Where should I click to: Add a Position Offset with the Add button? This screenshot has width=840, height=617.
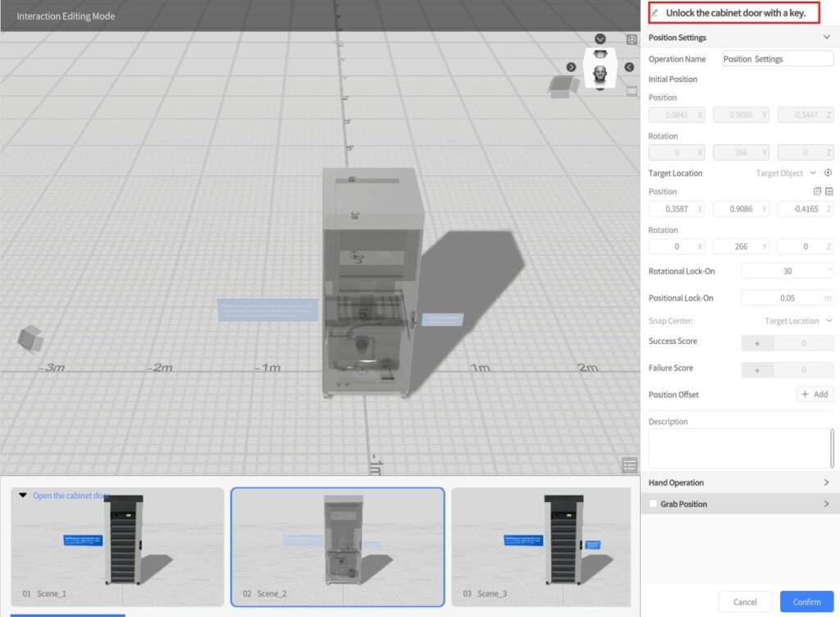tap(815, 395)
